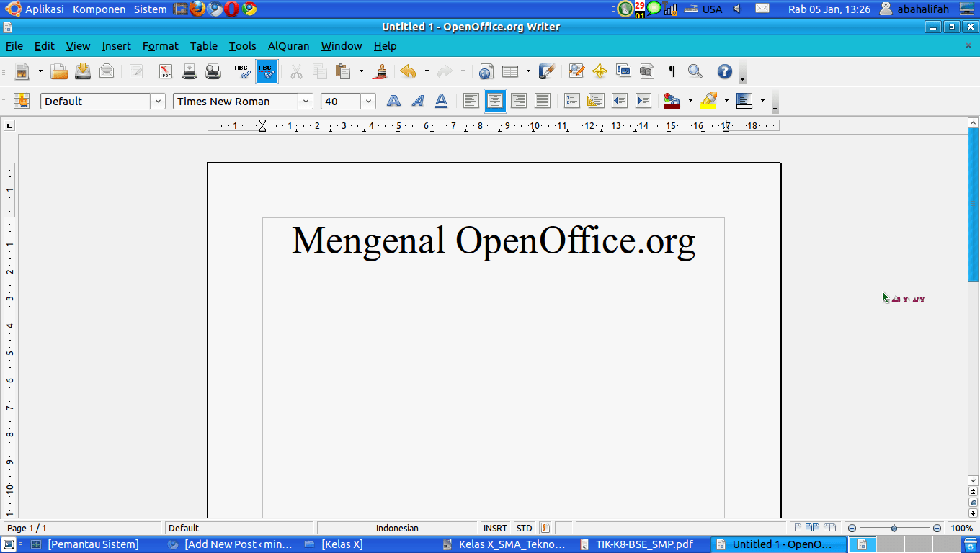Open a file using the Open icon
980x553 pixels.
tap(59, 71)
